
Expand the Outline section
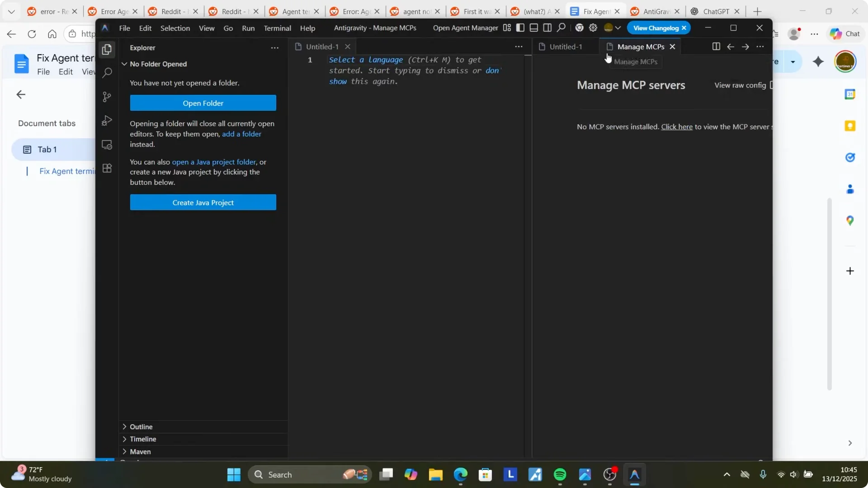click(141, 427)
